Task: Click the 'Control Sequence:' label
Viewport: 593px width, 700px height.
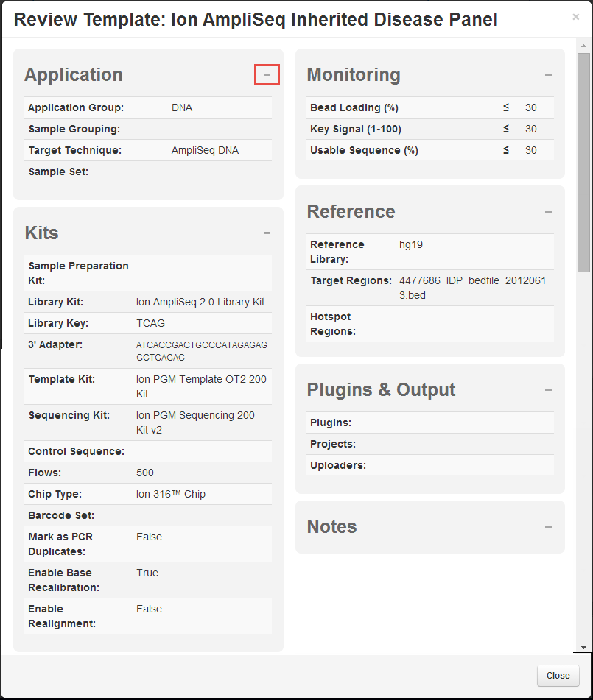Action: [x=77, y=451]
